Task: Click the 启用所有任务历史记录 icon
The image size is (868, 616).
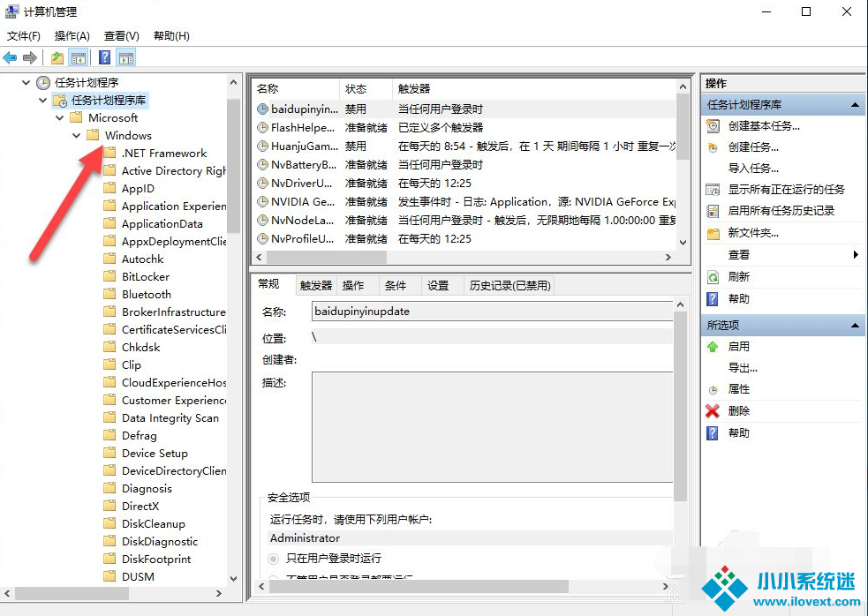Action: pos(713,211)
